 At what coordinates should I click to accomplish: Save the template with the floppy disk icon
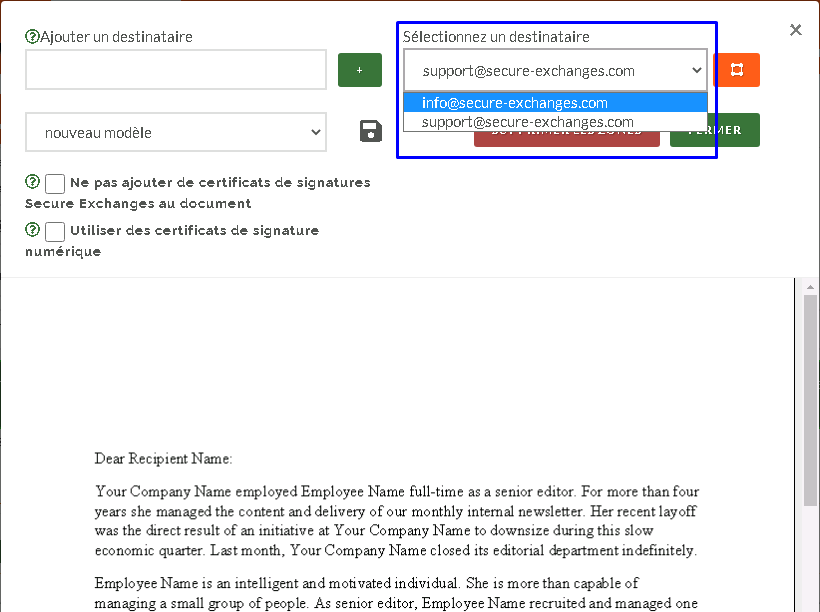371,131
